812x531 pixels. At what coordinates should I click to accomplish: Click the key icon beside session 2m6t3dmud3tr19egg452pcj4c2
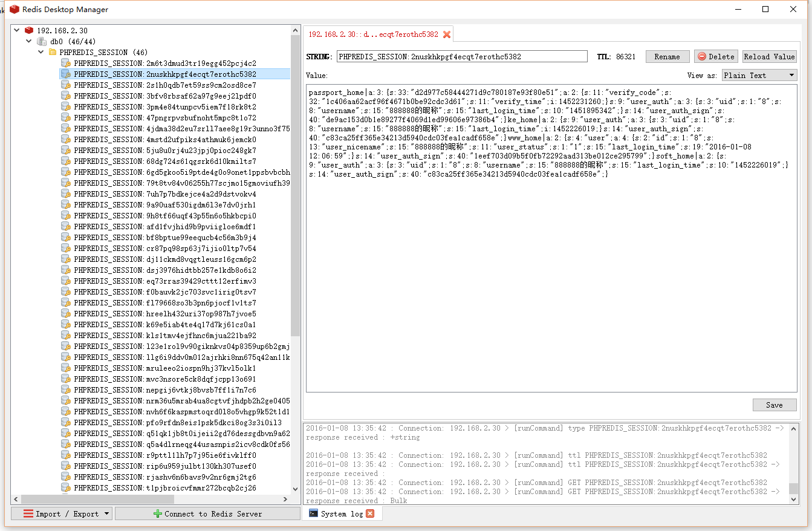[x=65, y=63]
